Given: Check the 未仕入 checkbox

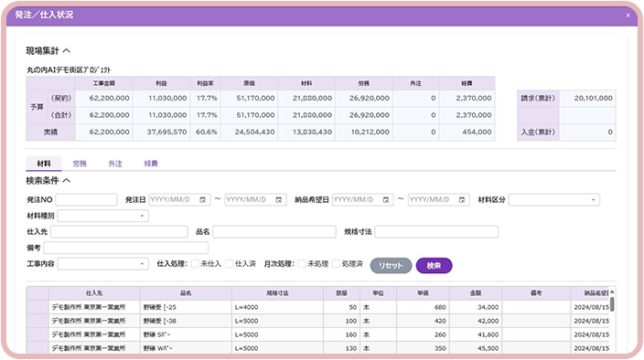Looking at the screenshot, I should pyautogui.click(x=195, y=264).
